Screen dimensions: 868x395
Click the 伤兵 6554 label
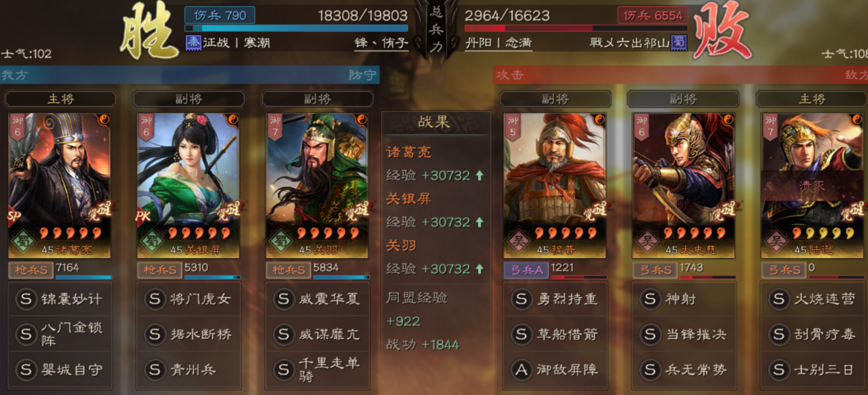(x=651, y=15)
